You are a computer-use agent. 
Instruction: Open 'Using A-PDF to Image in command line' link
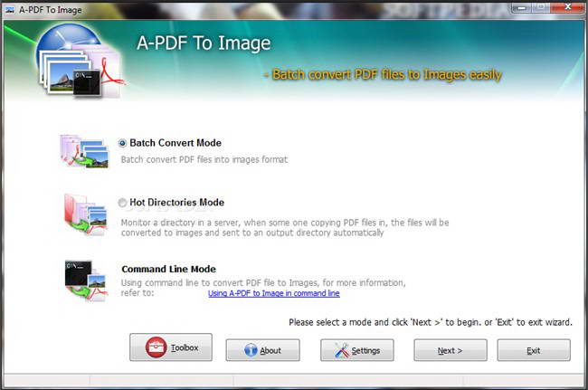pos(274,293)
